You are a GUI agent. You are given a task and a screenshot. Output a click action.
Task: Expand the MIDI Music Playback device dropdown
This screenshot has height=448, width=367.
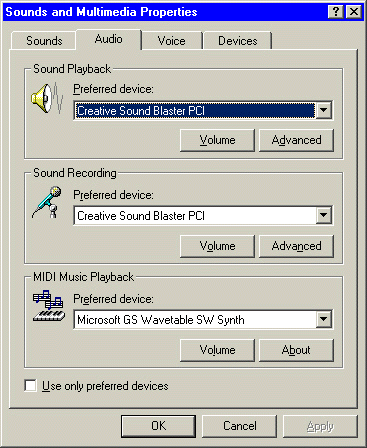[323, 319]
